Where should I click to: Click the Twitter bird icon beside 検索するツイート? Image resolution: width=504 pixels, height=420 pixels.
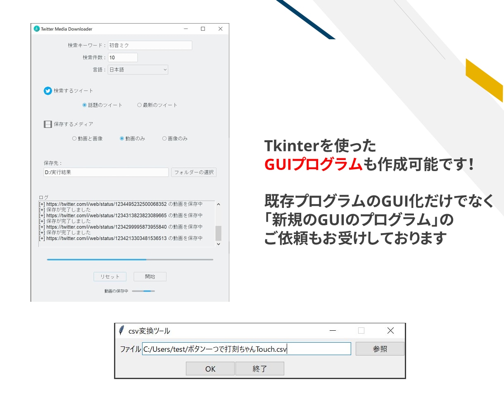48,91
